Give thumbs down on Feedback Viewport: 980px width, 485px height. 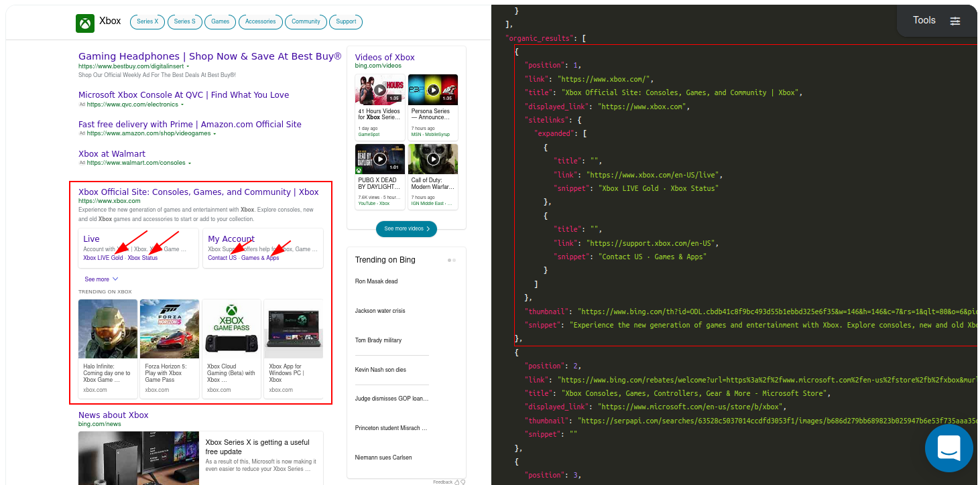[x=463, y=482]
